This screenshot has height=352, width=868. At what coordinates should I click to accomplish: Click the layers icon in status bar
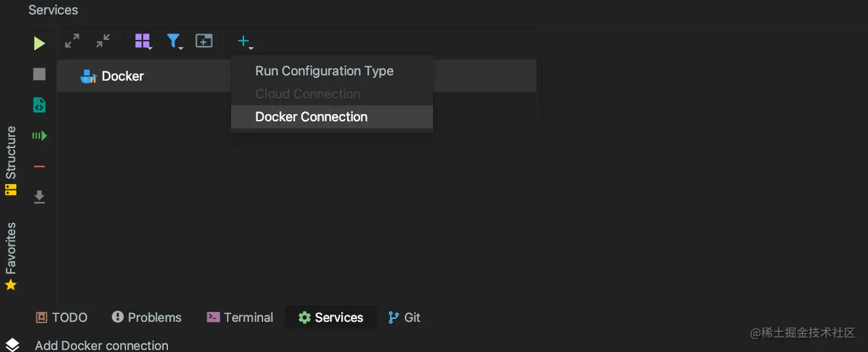tap(12, 345)
